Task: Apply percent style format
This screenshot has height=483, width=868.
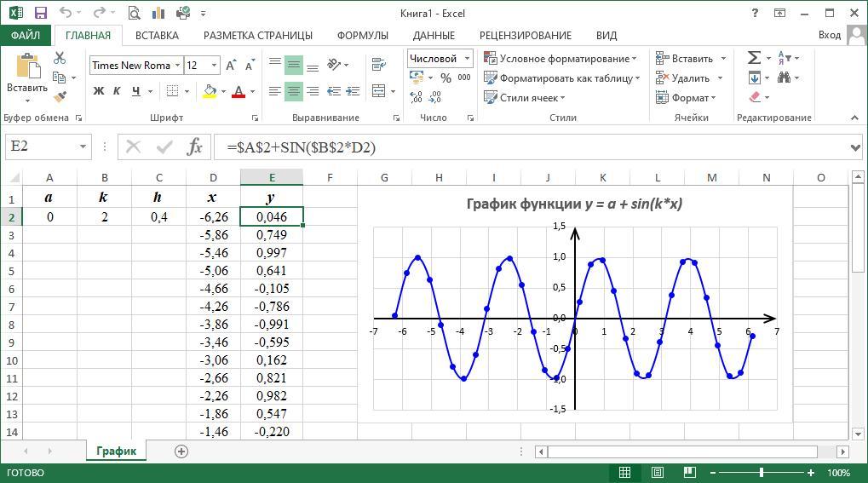Action: point(445,78)
